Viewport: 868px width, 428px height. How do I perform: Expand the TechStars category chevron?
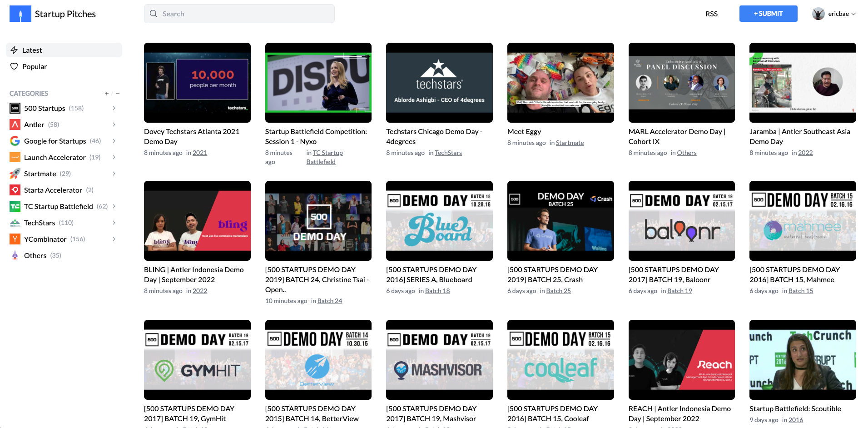(114, 223)
